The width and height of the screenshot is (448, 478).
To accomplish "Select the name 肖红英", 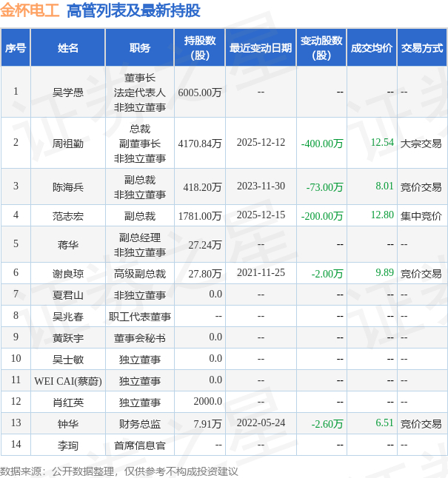I will (x=67, y=402).
